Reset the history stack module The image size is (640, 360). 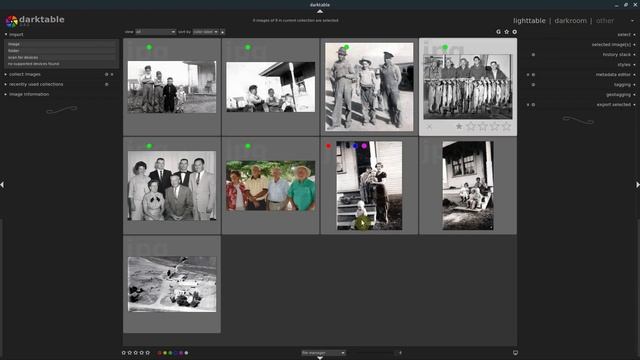click(533, 55)
